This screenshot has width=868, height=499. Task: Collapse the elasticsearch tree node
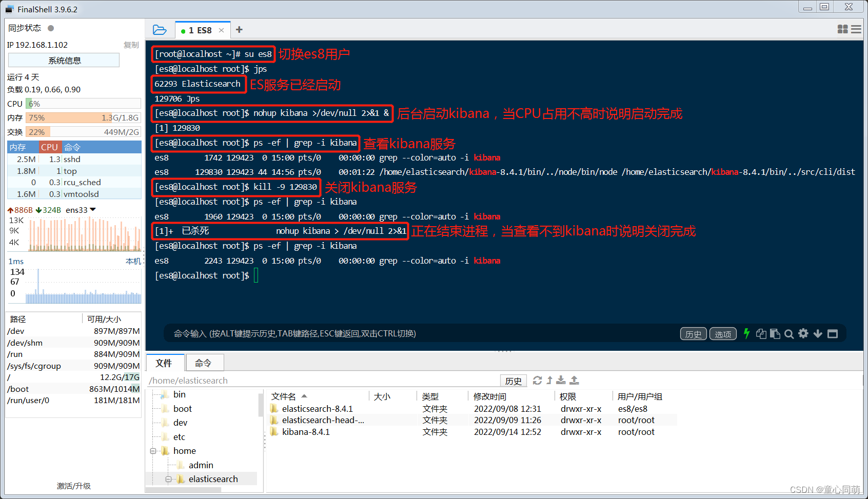coord(168,479)
